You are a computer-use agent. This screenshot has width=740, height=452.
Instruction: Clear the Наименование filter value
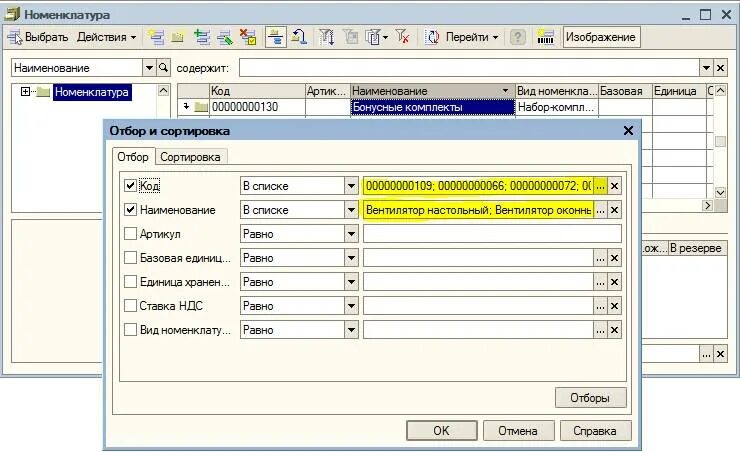click(x=614, y=210)
